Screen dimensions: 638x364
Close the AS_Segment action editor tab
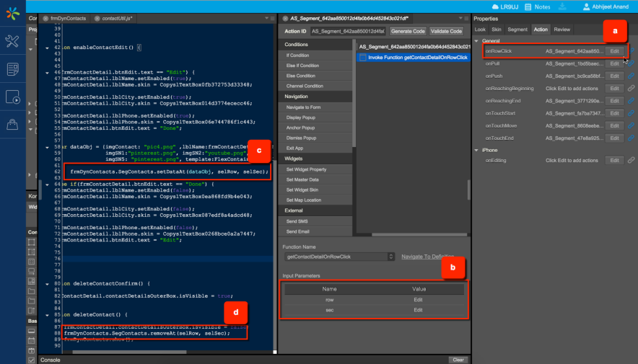(285, 18)
